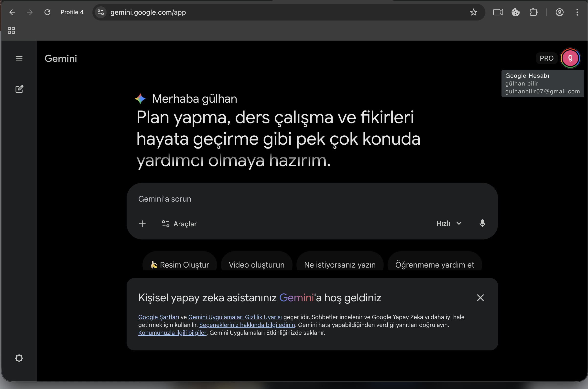The height and width of the screenshot is (389, 588).
Task: Click the Profile 4 label
Action: pos(72,12)
